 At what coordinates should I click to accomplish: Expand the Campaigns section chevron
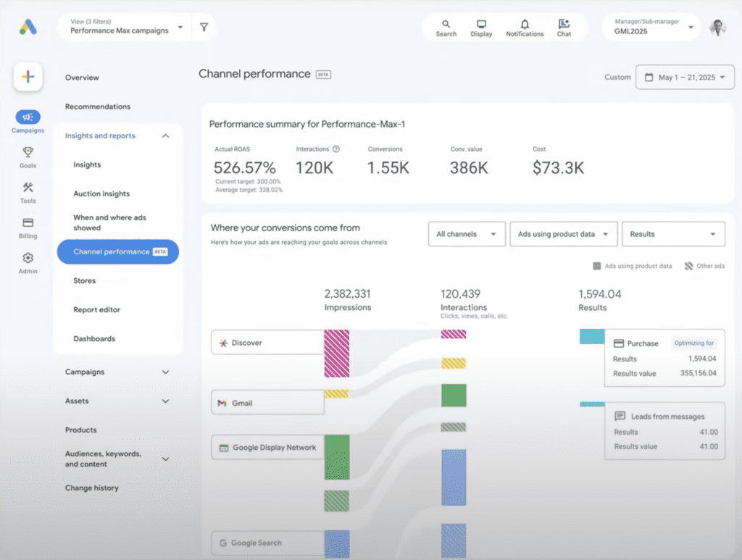(x=166, y=372)
